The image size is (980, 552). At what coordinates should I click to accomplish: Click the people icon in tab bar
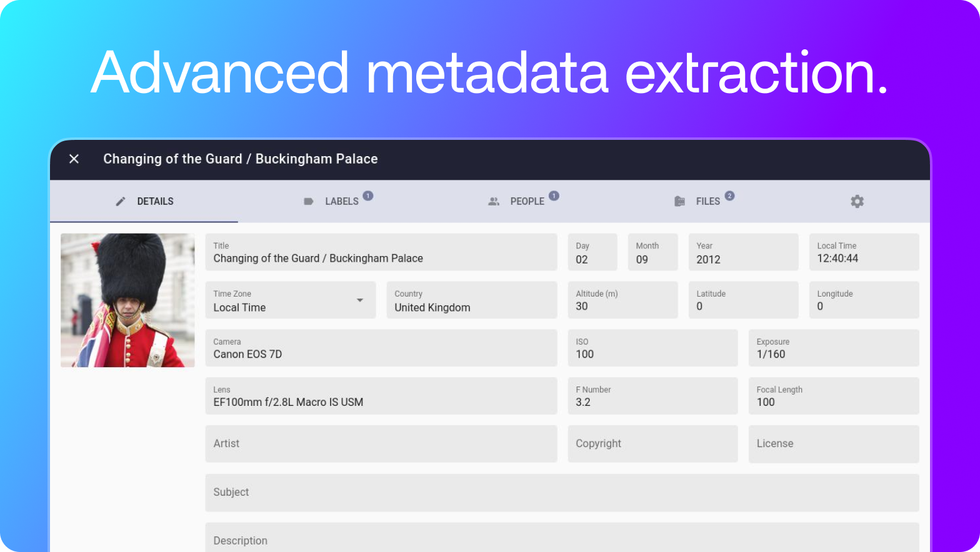pyautogui.click(x=494, y=201)
